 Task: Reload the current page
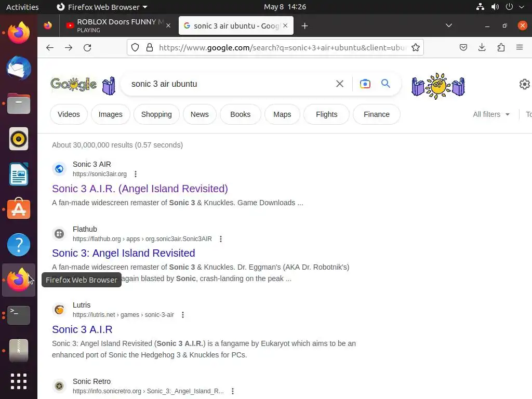(x=87, y=47)
